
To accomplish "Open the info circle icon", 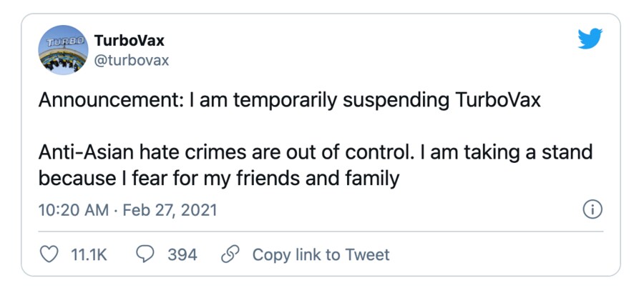I will tap(592, 210).
